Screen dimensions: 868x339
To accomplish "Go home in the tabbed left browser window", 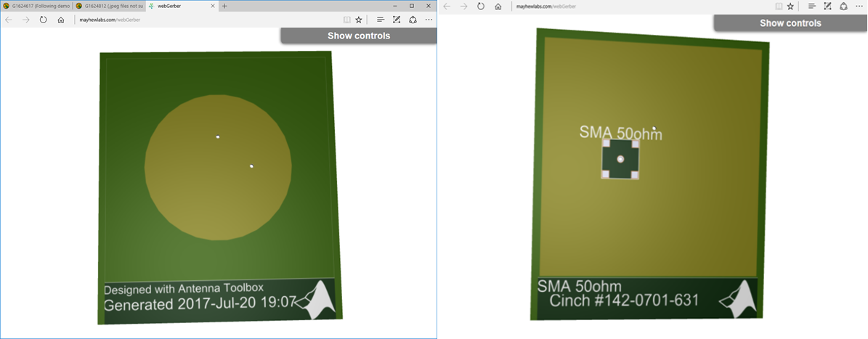I will tap(61, 20).
